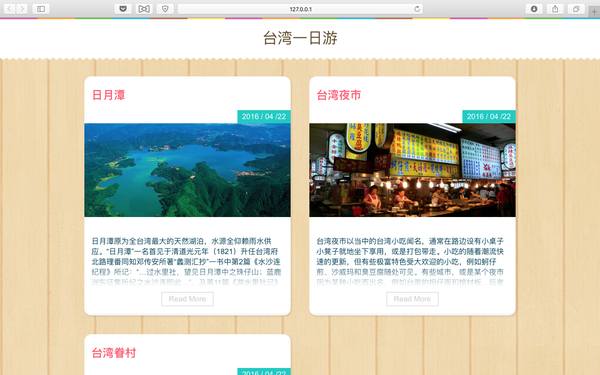
Task: Open the shield privacy extension icon
Action: (x=165, y=8)
